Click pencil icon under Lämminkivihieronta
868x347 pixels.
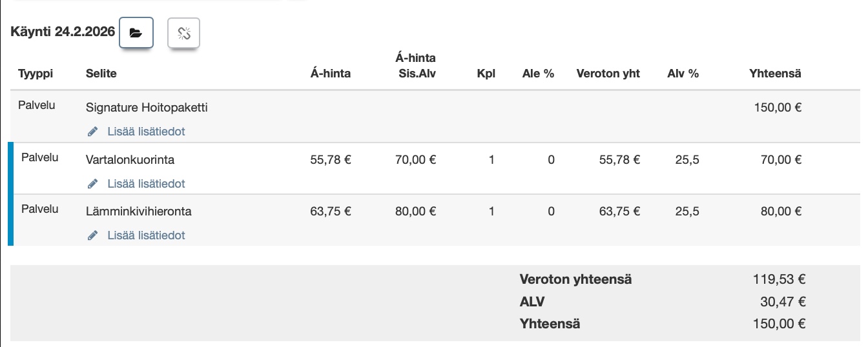(93, 235)
